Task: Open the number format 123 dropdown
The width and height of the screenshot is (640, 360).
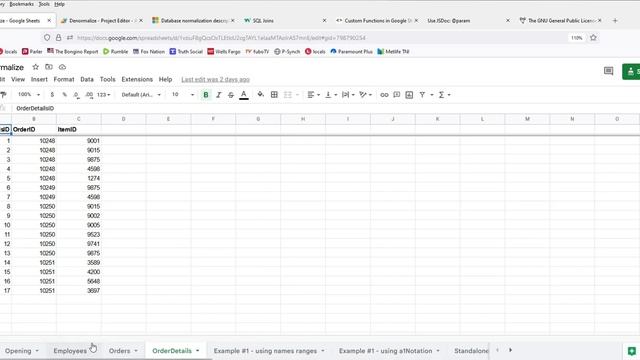Action: click(103, 95)
